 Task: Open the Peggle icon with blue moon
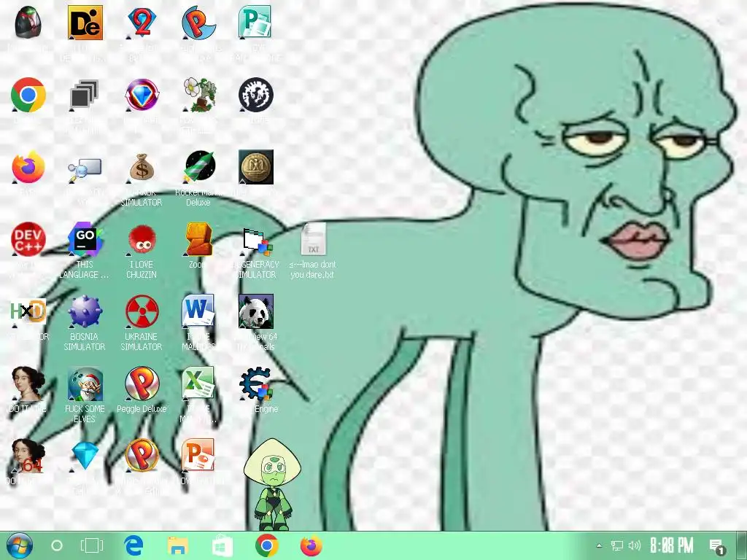click(198, 23)
